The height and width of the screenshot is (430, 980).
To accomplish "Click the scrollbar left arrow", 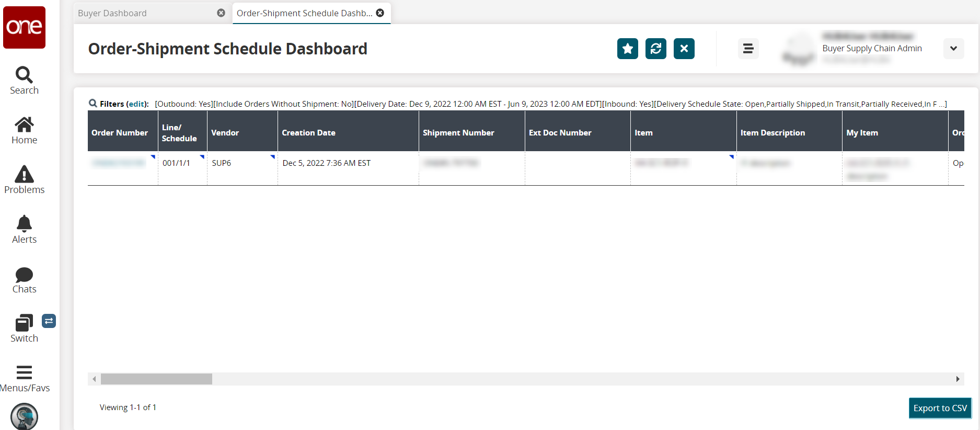I will [x=94, y=379].
